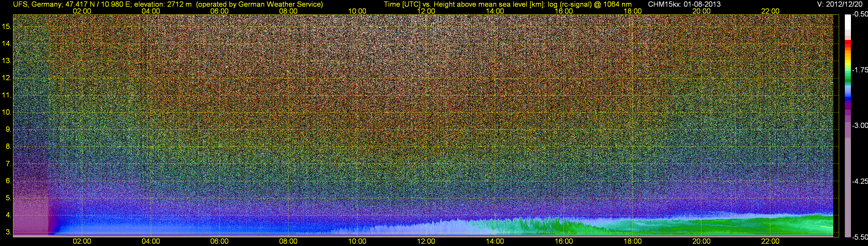Click the '8.' height axis label
The width and height of the screenshot is (868, 246).
(8, 147)
